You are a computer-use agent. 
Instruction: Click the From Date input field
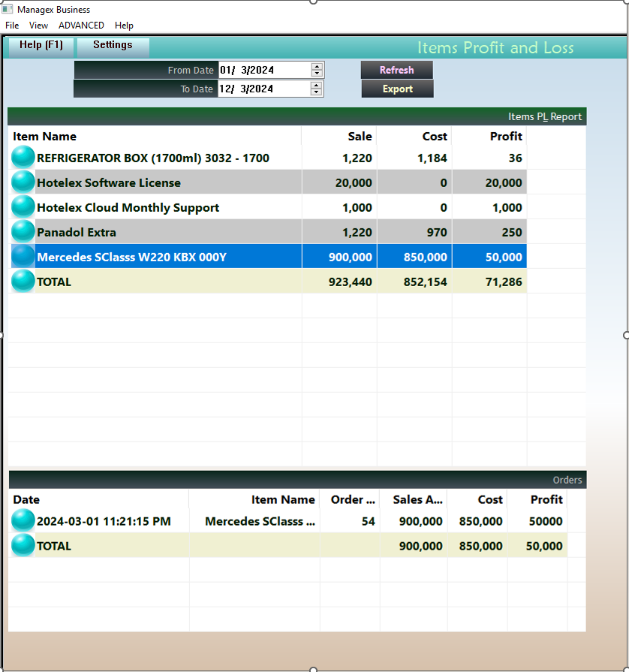click(x=263, y=70)
